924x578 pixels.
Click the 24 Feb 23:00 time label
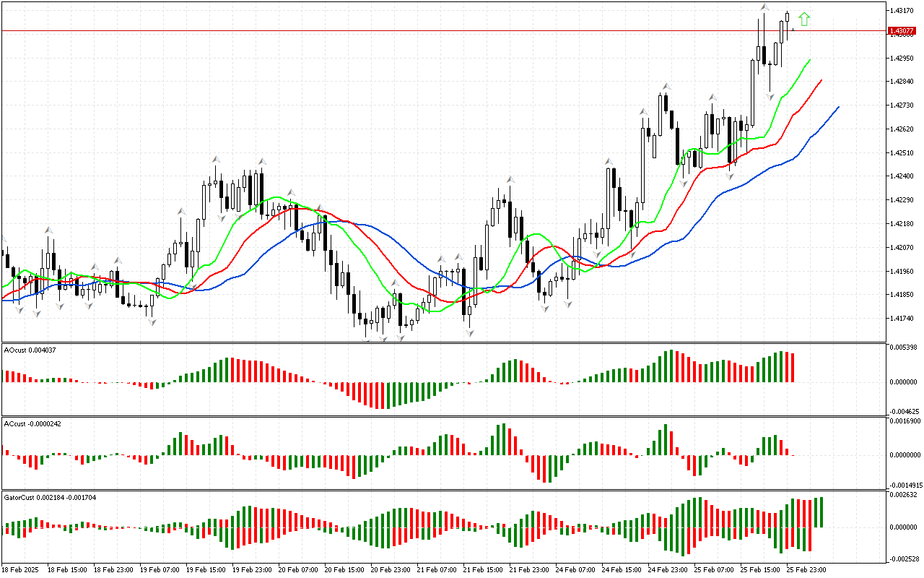(x=667, y=570)
